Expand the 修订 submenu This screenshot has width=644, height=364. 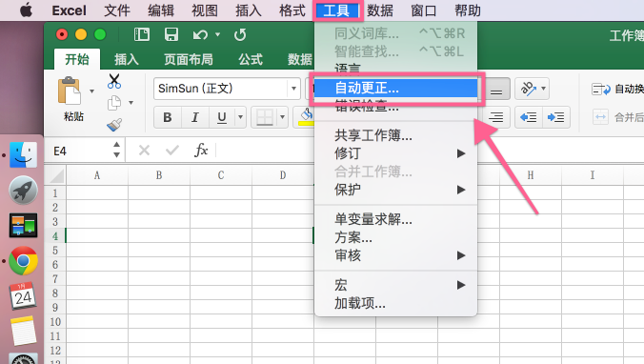click(x=396, y=153)
